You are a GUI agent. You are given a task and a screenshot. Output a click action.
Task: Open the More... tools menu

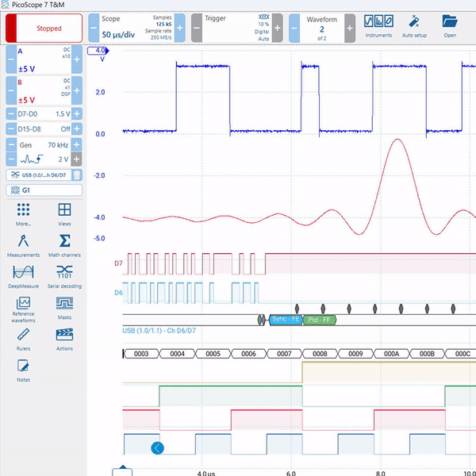click(x=23, y=215)
